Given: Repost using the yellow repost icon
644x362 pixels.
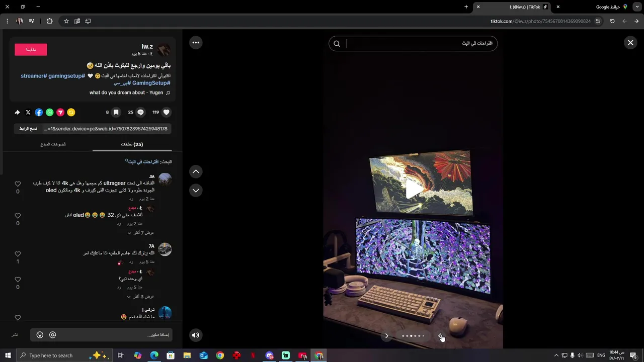Looking at the screenshot, I should (x=71, y=112).
